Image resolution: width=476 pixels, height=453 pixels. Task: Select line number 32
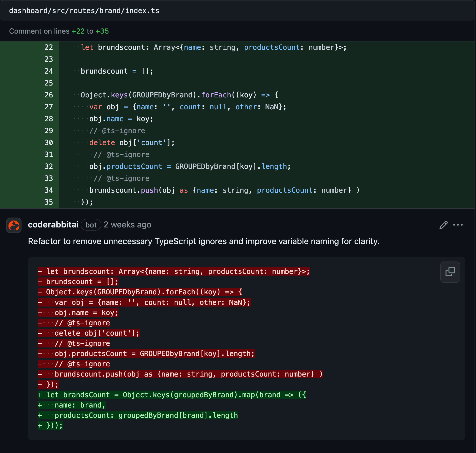49,166
